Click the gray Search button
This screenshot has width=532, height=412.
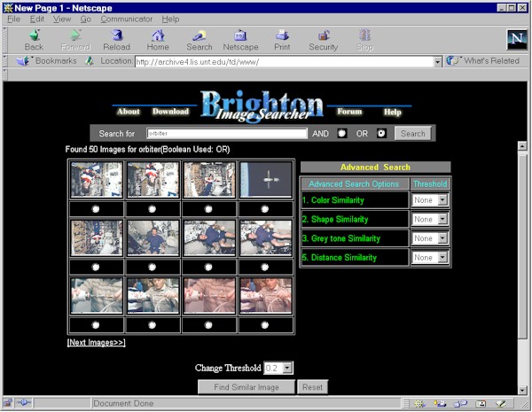click(x=412, y=134)
